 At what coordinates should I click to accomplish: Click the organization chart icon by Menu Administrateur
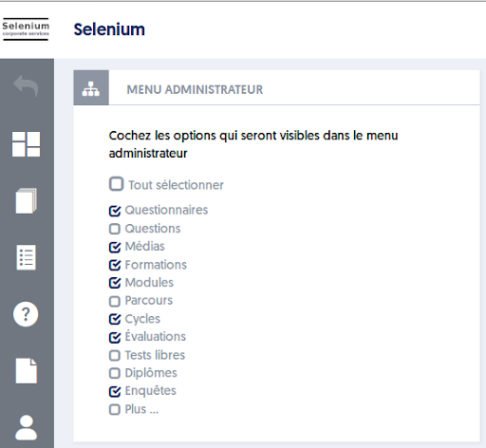tap(91, 88)
